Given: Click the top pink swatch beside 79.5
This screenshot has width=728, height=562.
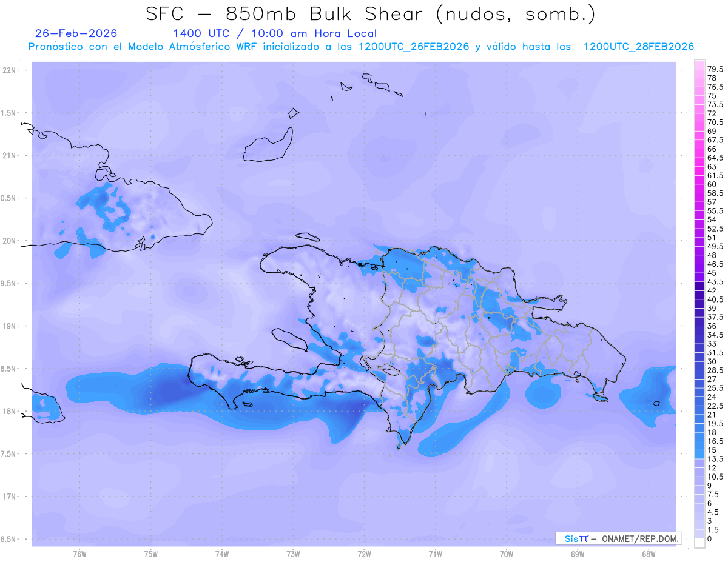Looking at the screenshot, I should coord(699,65).
